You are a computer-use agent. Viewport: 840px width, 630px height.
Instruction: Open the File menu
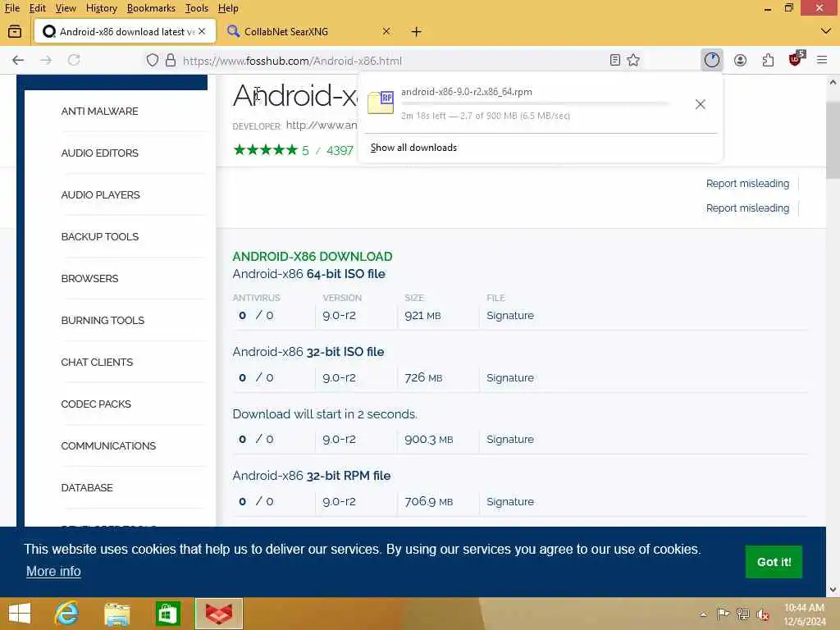(x=11, y=8)
